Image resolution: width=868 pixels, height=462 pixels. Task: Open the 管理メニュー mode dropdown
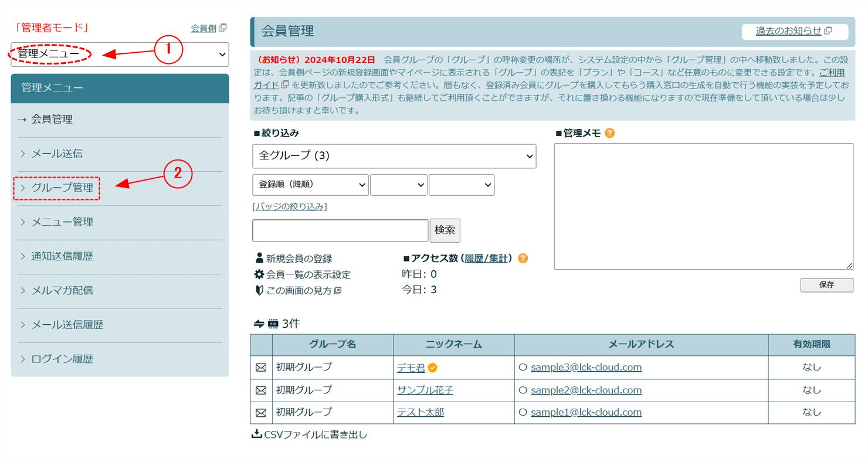pyautogui.click(x=120, y=54)
